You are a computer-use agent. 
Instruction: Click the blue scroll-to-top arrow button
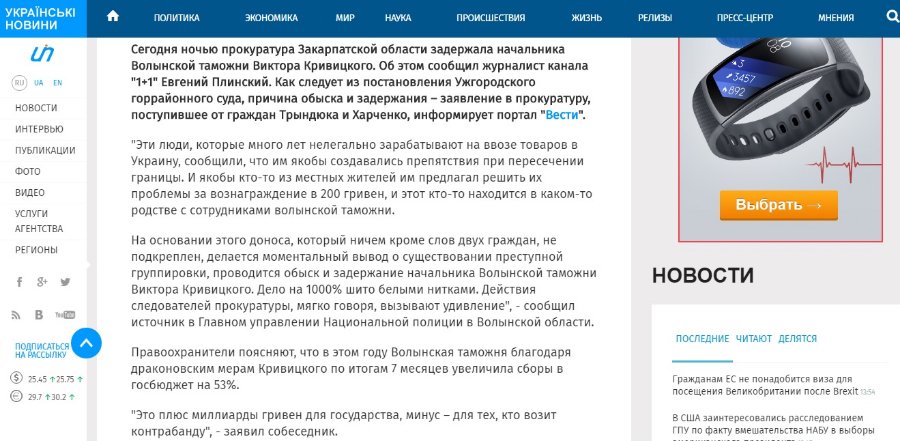click(86, 344)
